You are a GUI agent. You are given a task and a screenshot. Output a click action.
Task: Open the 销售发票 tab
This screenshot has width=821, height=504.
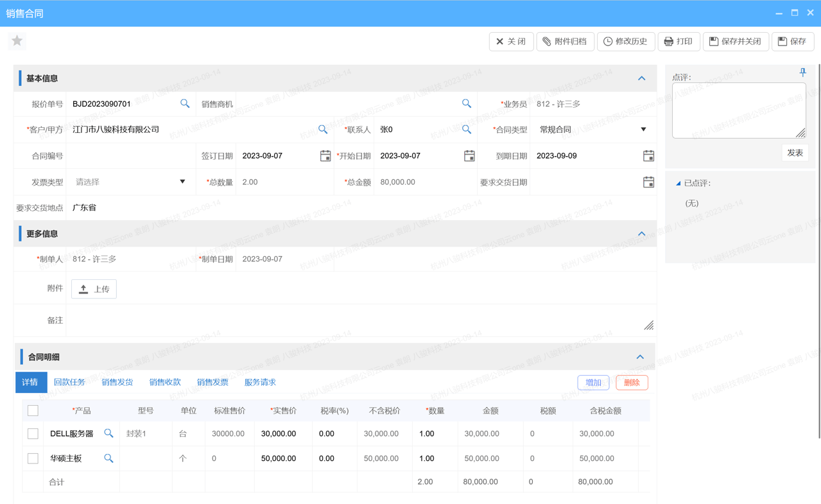point(212,382)
